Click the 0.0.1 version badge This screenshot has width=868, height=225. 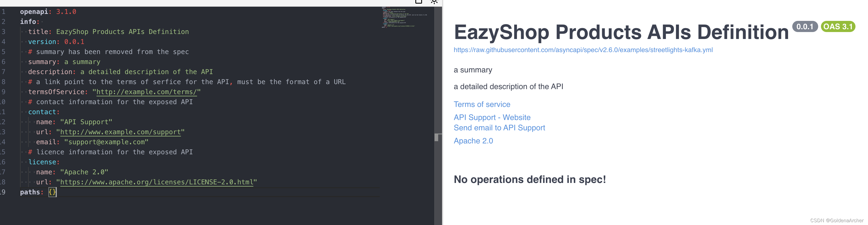(805, 27)
